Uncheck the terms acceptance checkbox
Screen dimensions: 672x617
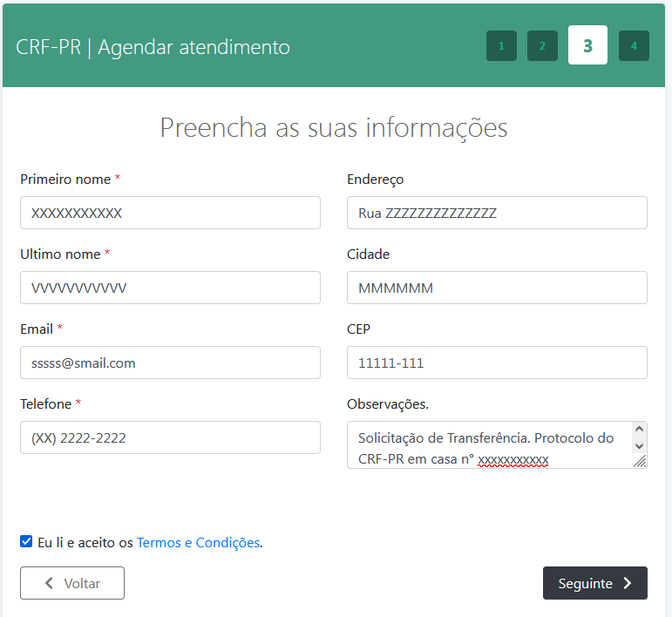(x=26, y=542)
